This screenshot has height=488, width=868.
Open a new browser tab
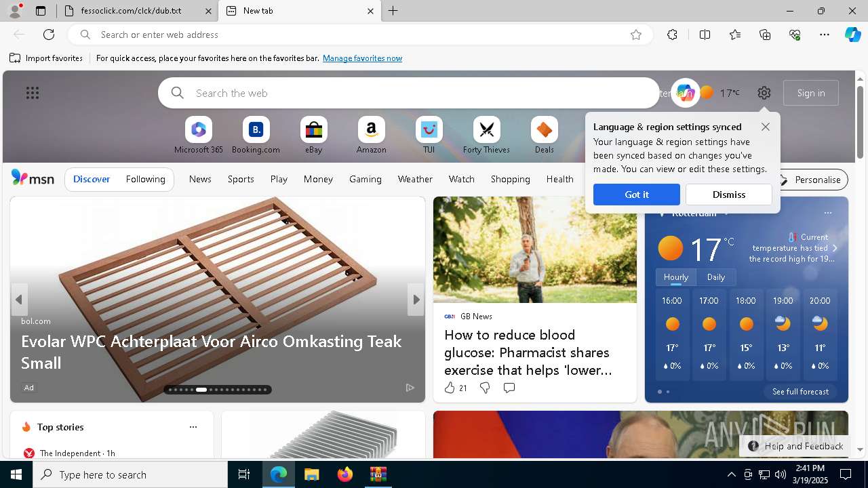point(393,11)
